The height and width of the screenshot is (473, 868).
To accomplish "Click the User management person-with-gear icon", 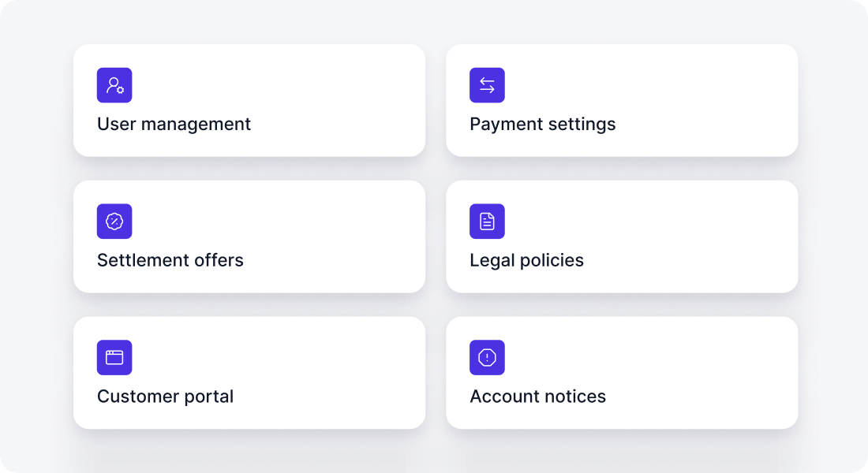I will [114, 85].
